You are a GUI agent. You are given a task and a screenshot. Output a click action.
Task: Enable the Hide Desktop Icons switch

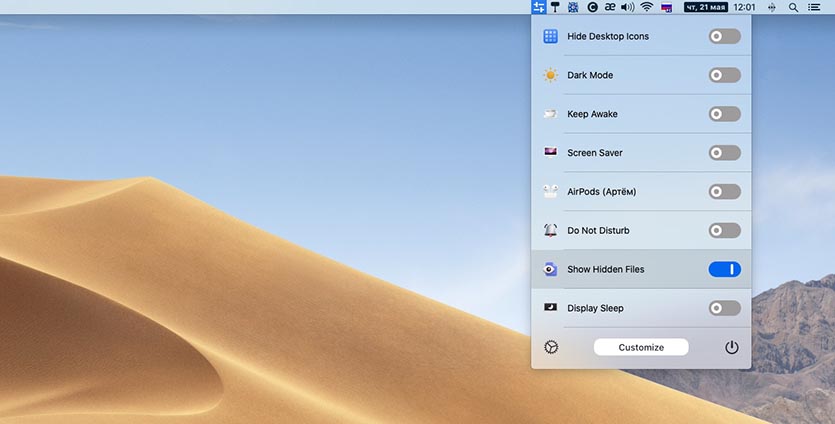pos(724,36)
